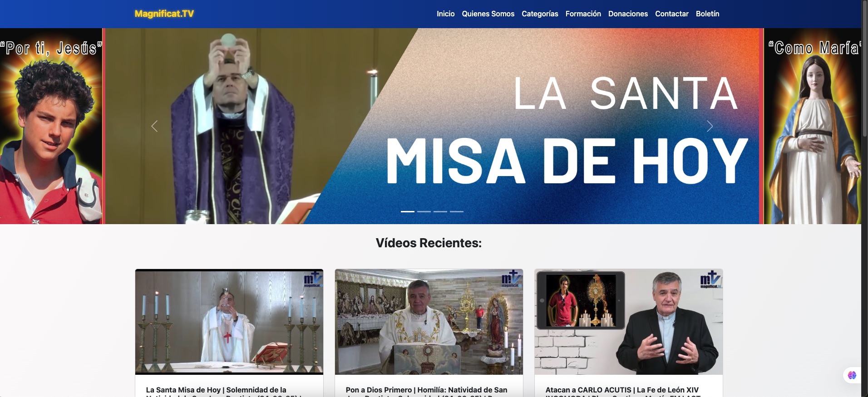Screen dimensions: 868x397
Task: Open title link "Atacan a CARLO ACUTIS"
Action: 622,391
